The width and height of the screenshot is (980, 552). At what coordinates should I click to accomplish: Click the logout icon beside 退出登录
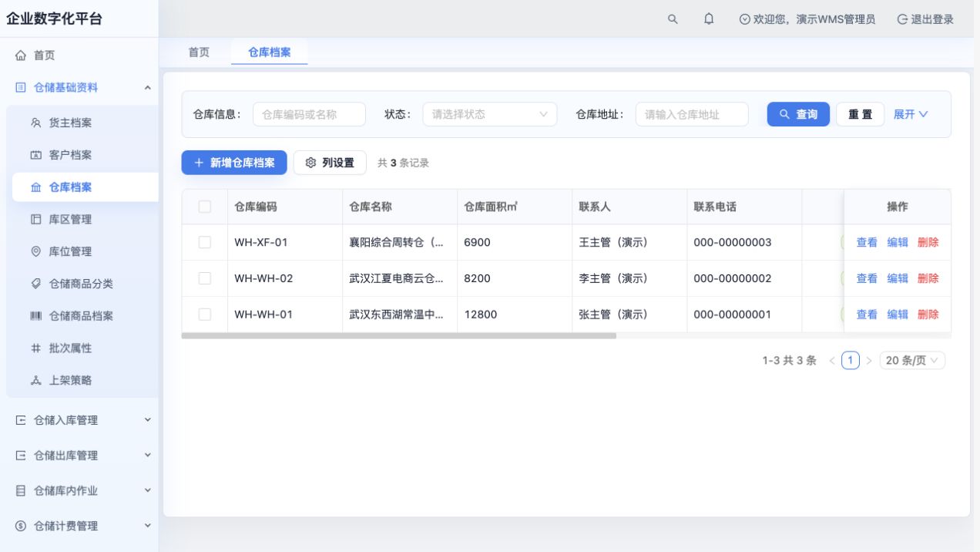902,19
